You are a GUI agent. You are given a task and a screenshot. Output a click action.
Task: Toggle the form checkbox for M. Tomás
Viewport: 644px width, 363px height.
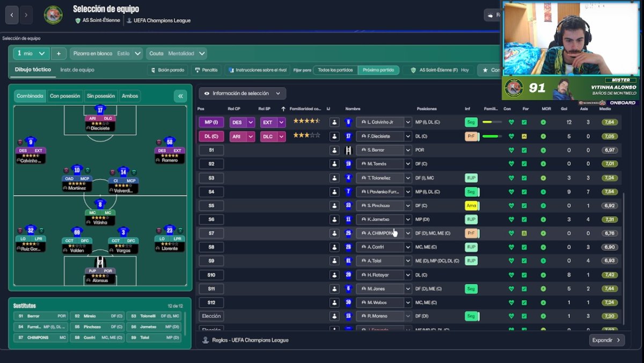(524, 164)
